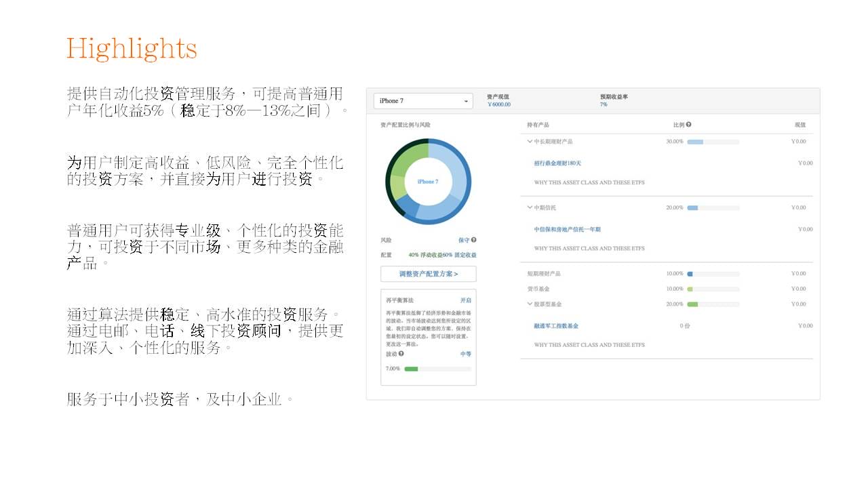Collapse the 中期信托 category
Image resolution: width=868 pixels, height=488 pixels.
pyautogui.click(x=530, y=207)
